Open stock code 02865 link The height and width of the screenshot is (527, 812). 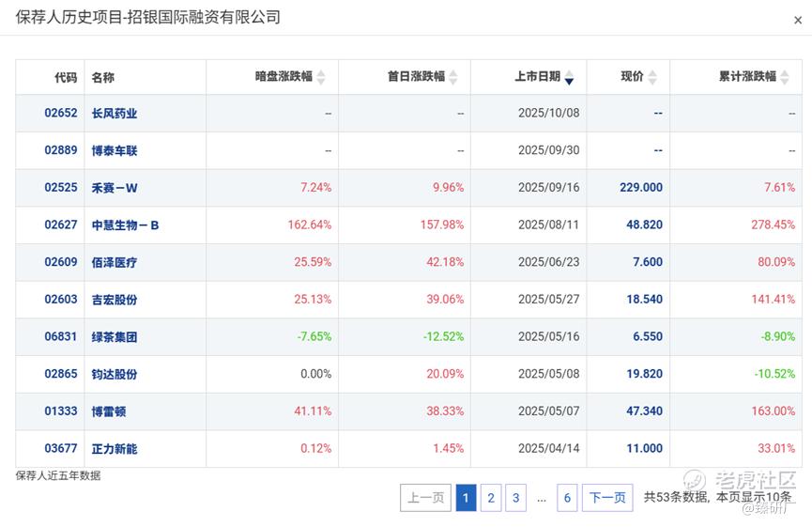click(x=61, y=374)
